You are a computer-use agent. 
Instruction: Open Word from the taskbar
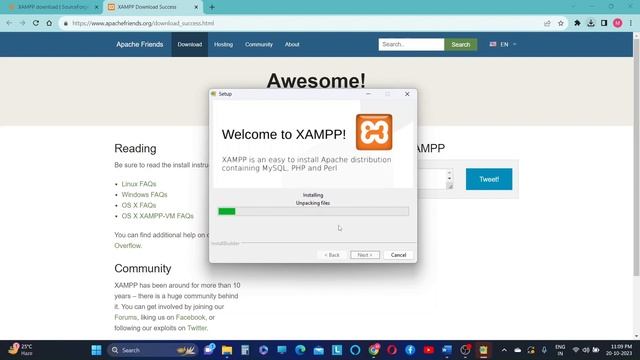[x=447, y=350]
